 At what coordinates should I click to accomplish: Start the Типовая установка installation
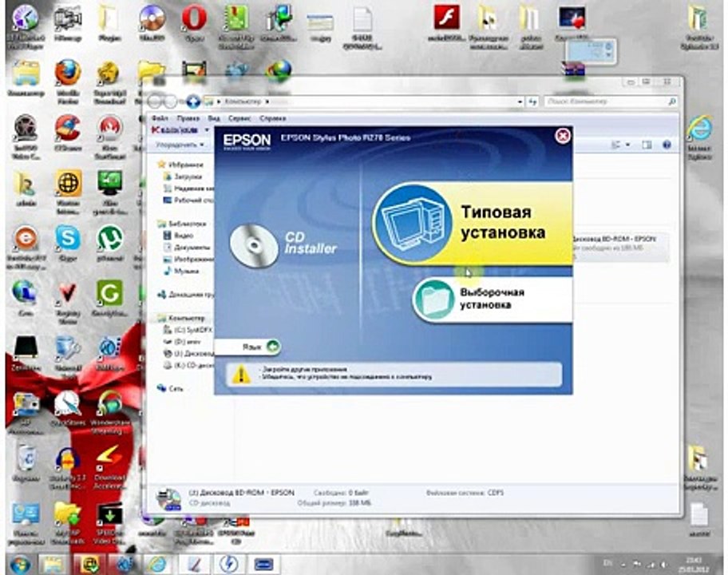coord(473,224)
